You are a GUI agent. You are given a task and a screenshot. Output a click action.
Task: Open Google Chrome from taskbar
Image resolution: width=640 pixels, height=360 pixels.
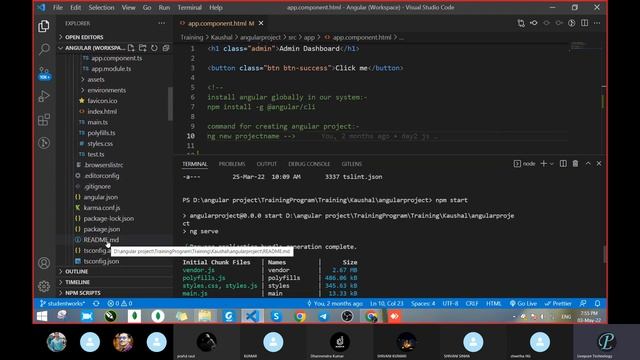[300, 316]
